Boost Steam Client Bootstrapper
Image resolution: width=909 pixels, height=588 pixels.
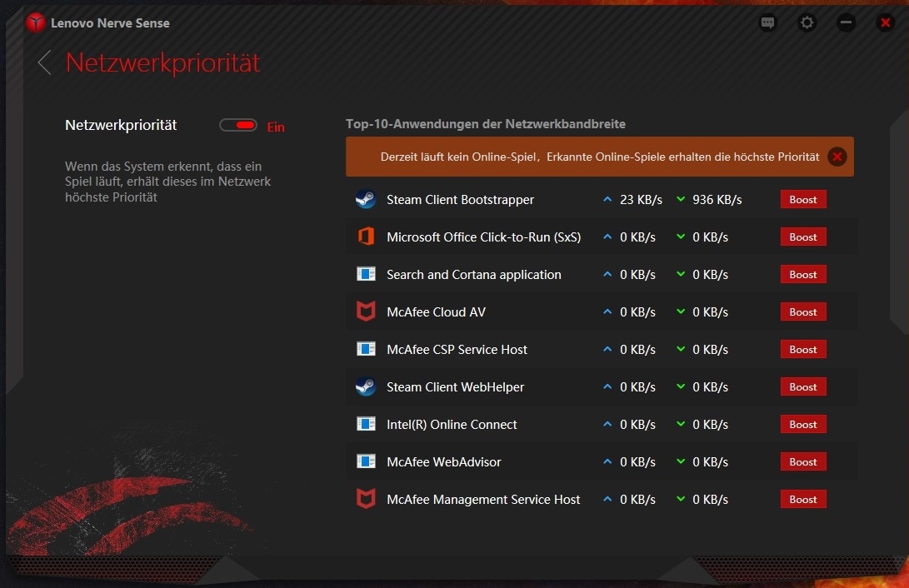803,199
